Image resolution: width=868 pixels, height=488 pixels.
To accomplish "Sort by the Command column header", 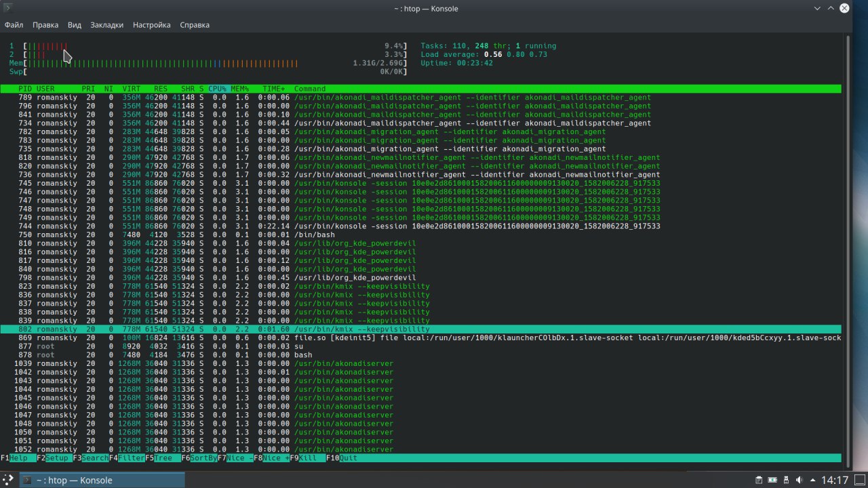I will (310, 89).
